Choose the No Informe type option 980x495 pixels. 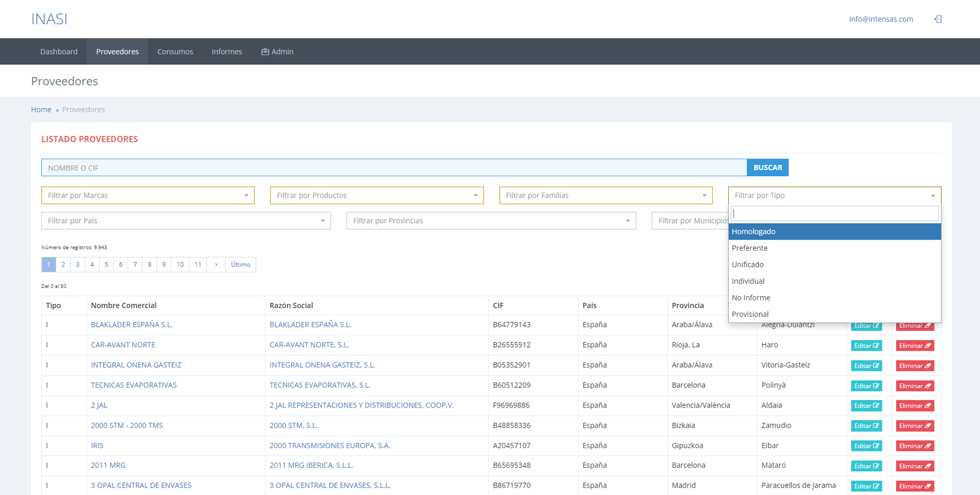(x=751, y=298)
